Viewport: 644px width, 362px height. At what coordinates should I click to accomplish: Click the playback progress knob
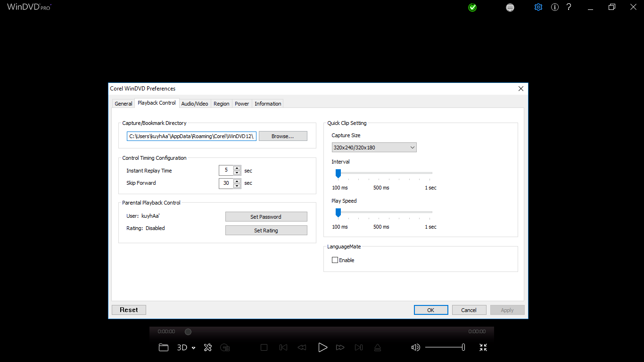tap(188, 332)
